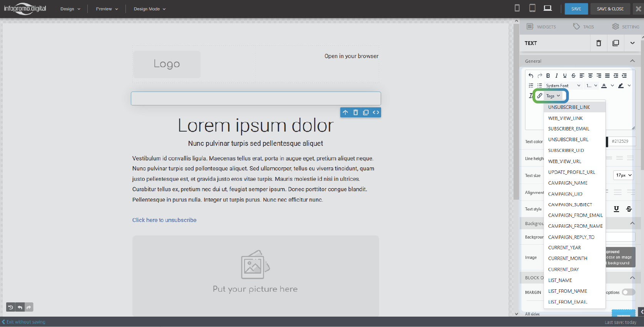Click the empty selected text block on canvas
The width and height of the screenshot is (644, 327).
[256, 98]
